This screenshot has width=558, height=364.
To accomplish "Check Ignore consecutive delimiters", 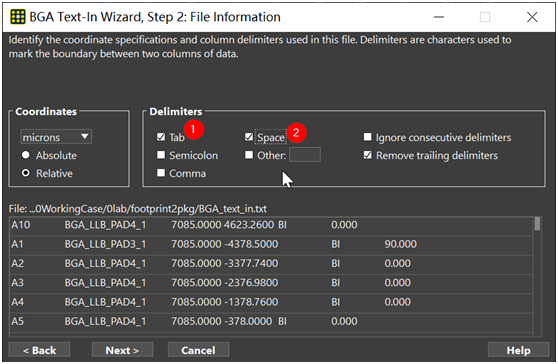I will (368, 137).
